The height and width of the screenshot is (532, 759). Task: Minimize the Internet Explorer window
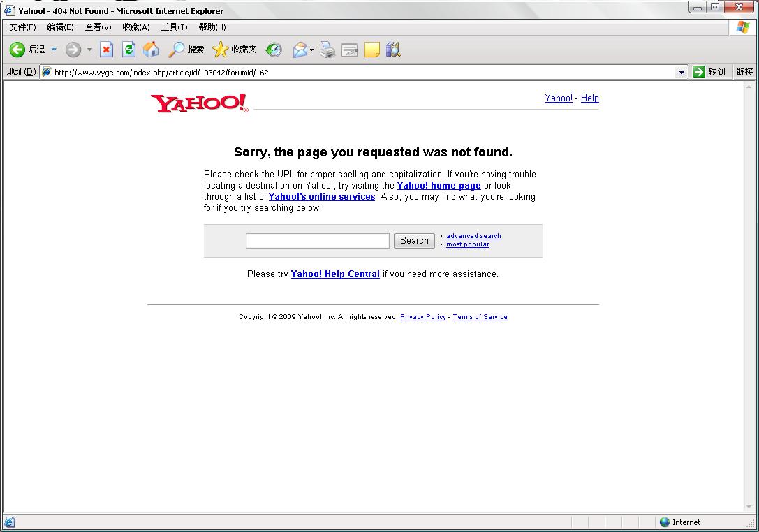[698, 7]
